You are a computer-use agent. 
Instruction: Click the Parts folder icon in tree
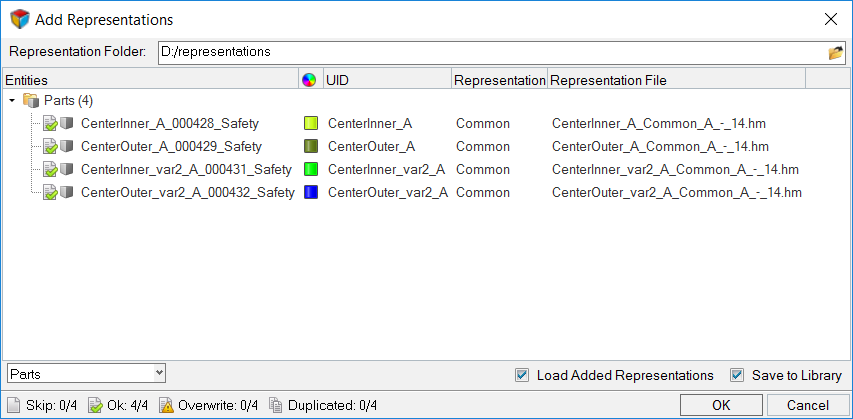click(x=31, y=101)
